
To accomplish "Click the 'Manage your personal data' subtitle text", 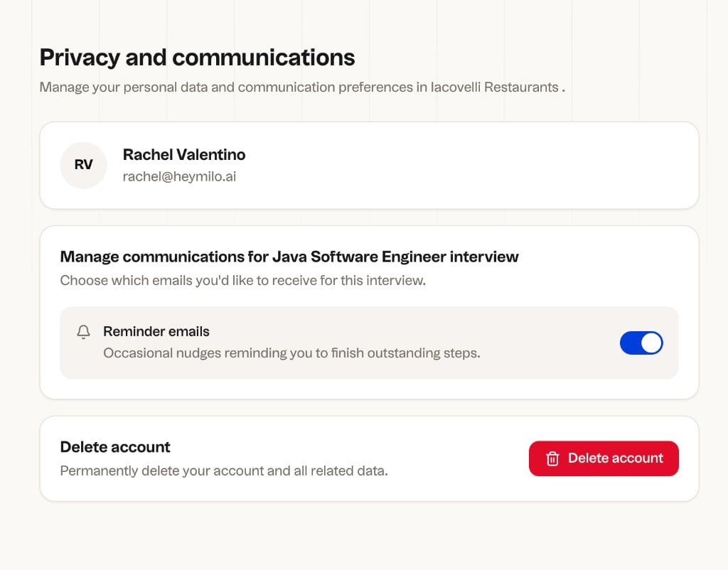I will pos(302,87).
